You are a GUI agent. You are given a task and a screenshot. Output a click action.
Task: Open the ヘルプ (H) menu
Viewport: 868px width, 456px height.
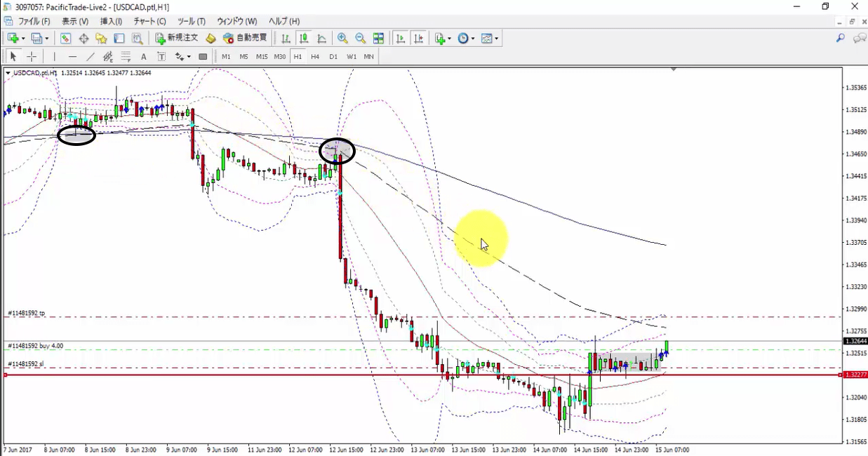coord(284,21)
